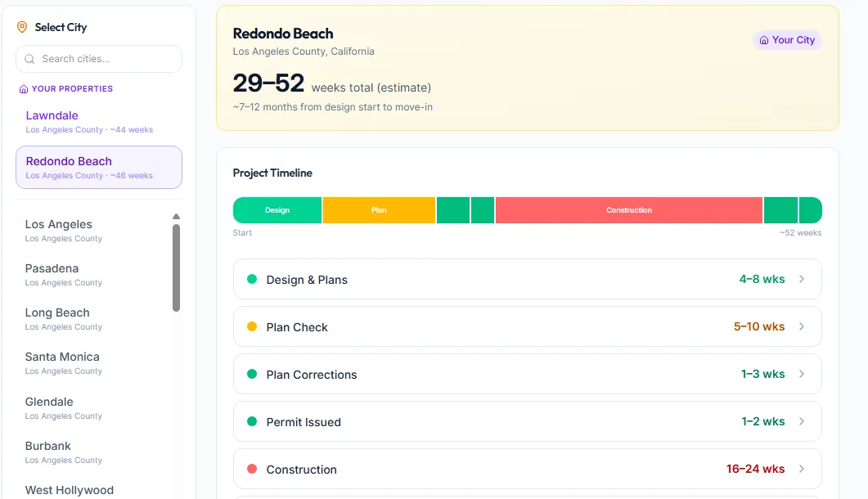Click the yellow dot beside Plan Check
868x499 pixels.
252,326
